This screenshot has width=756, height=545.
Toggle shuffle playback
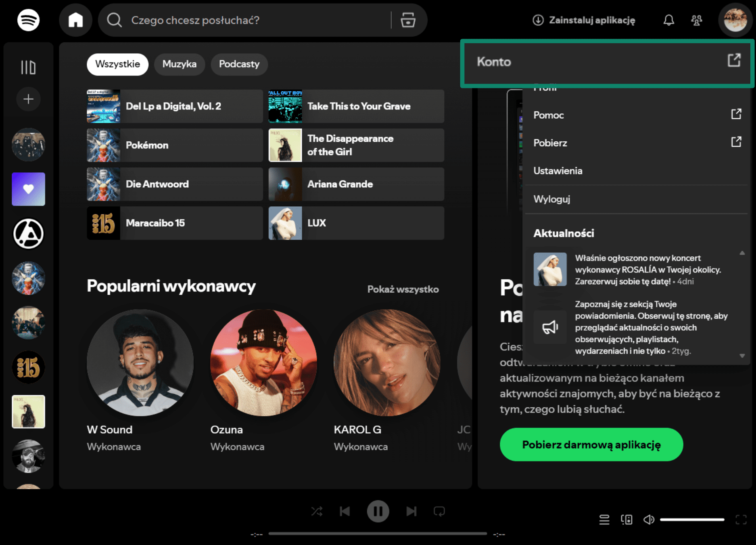click(x=317, y=511)
